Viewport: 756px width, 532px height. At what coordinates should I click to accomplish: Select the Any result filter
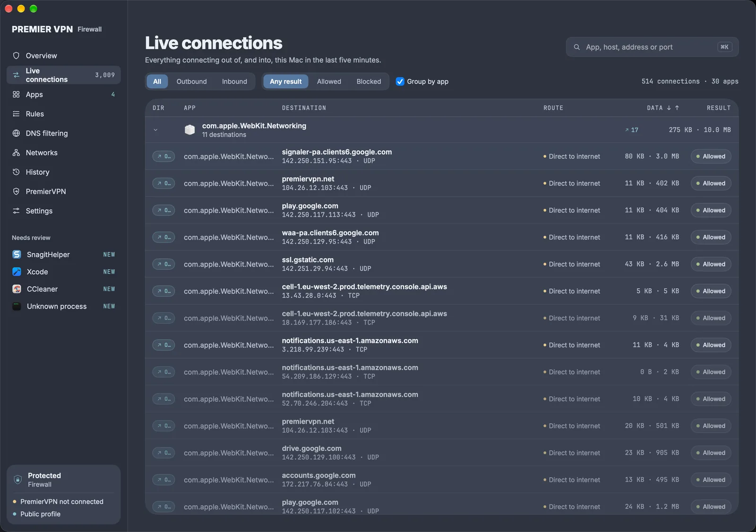[x=286, y=81]
